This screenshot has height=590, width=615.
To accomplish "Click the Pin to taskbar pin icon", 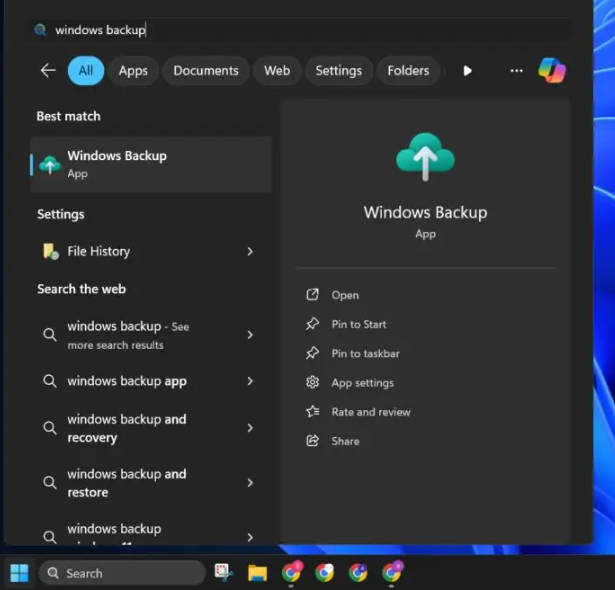I will [313, 353].
